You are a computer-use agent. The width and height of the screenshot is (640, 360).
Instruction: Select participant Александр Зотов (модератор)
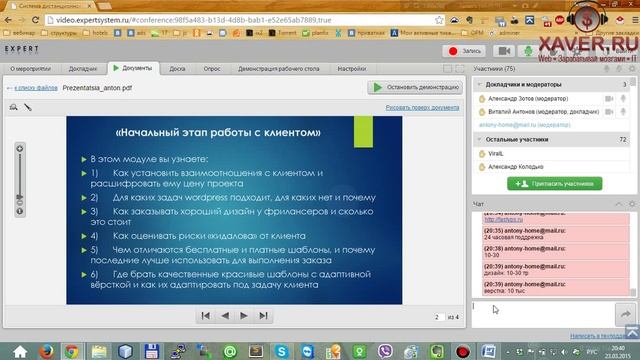[x=528, y=98]
